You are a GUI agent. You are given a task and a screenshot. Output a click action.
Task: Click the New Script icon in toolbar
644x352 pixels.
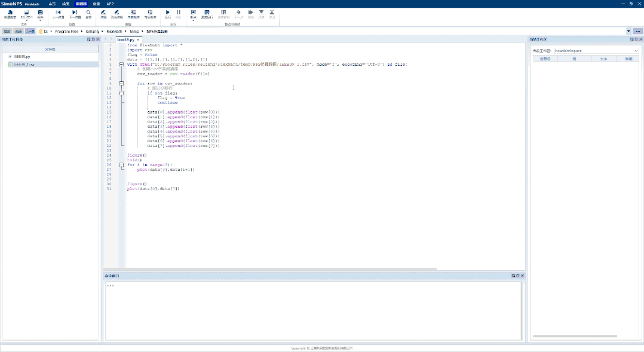[x=9, y=13]
